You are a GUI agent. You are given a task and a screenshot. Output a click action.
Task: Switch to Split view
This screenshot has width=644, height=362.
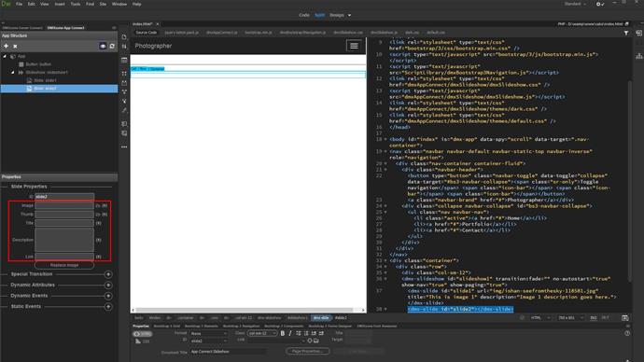click(319, 15)
